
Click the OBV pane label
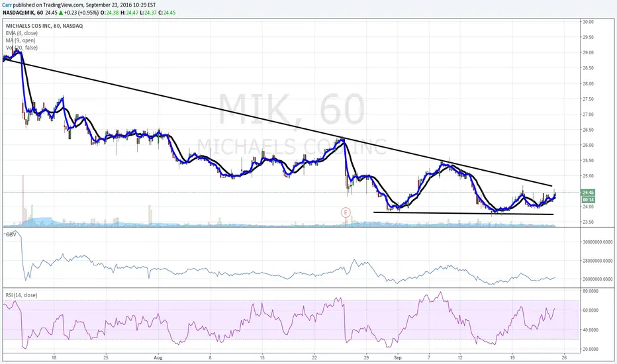pos(11,234)
